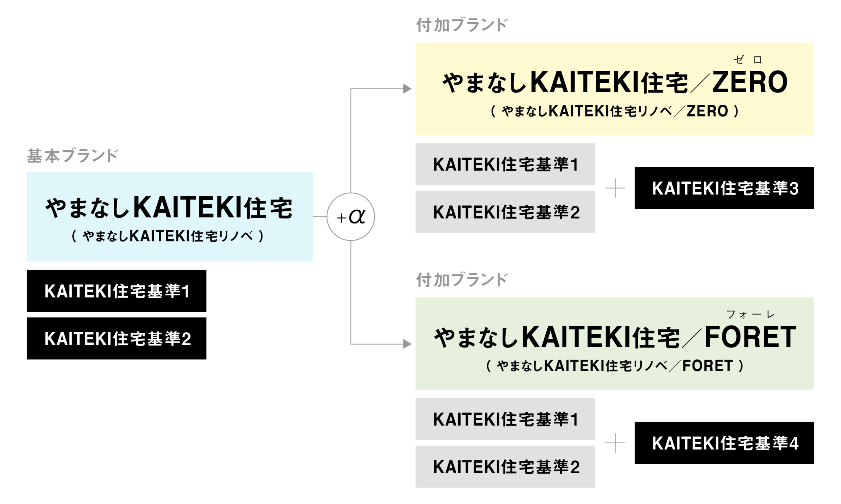Click the black KAITEKI住宅基準4 box

(724, 443)
